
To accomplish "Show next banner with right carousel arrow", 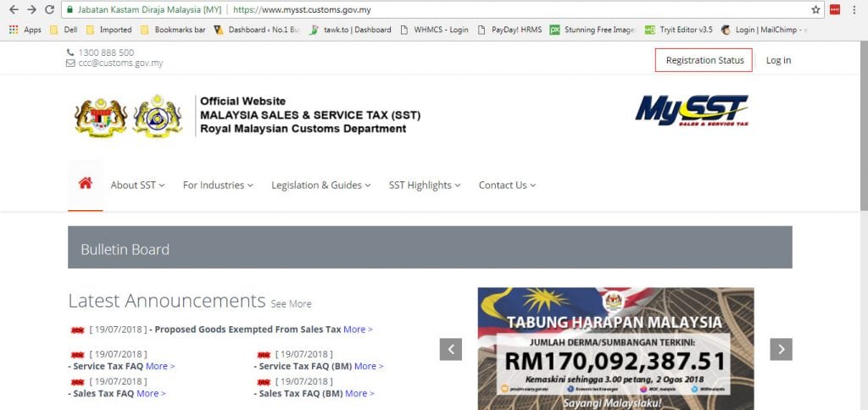I will click(x=781, y=349).
